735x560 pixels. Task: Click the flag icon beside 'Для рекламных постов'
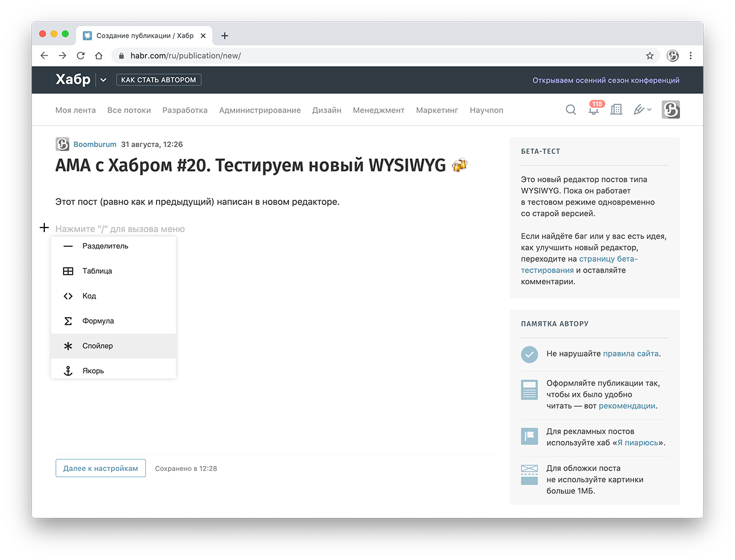pos(530,436)
